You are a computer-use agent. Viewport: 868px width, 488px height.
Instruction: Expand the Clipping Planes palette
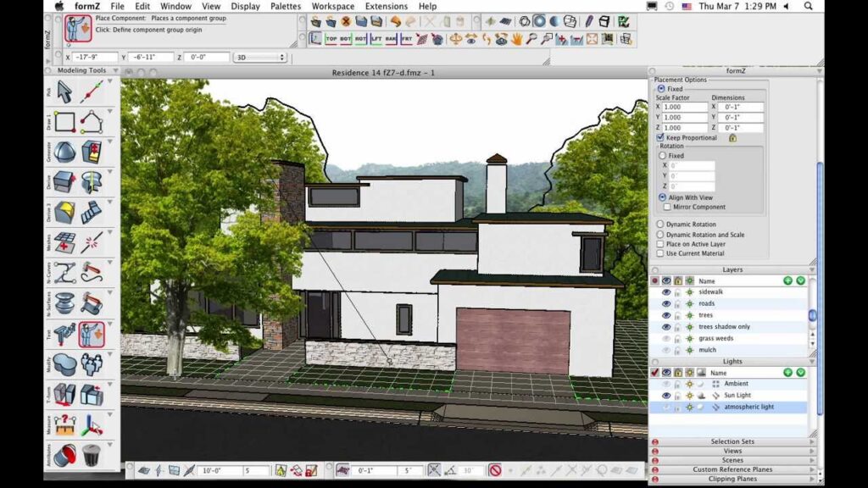732,479
